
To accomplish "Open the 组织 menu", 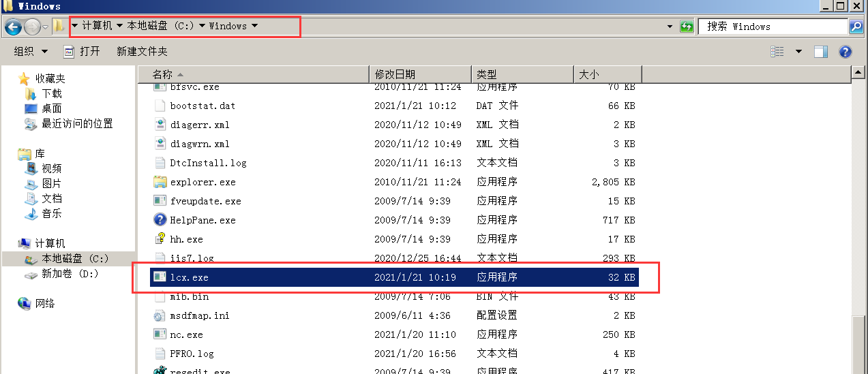I will 31,51.
